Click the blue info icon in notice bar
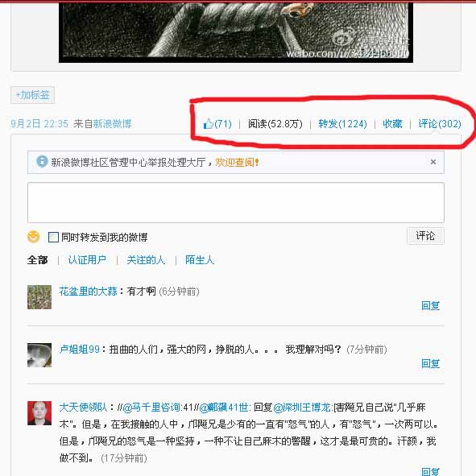 (42, 162)
